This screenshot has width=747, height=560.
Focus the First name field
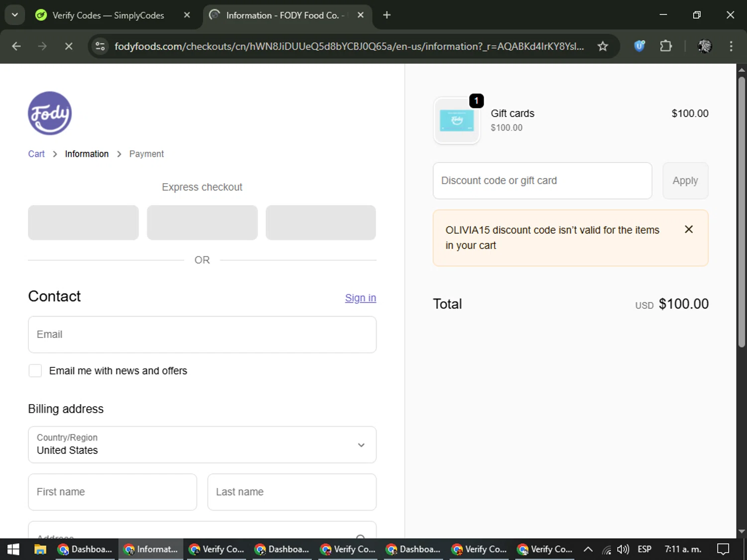pyautogui.click(x=113, y=492)
